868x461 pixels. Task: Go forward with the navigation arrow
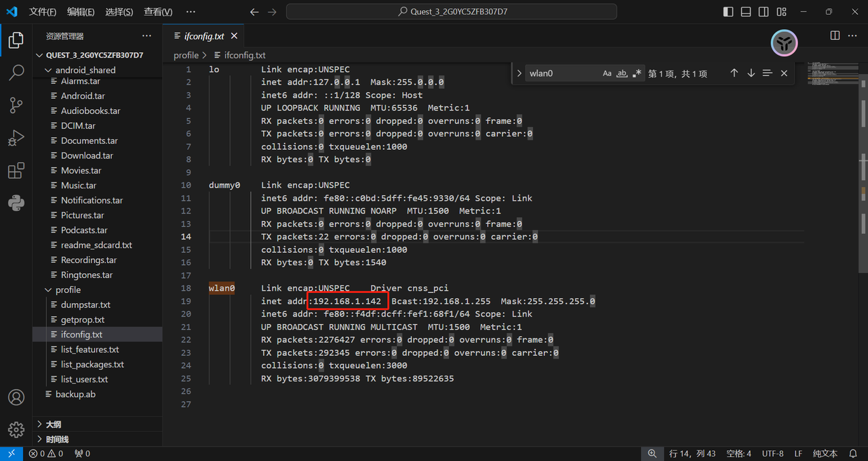coord(272,12)
